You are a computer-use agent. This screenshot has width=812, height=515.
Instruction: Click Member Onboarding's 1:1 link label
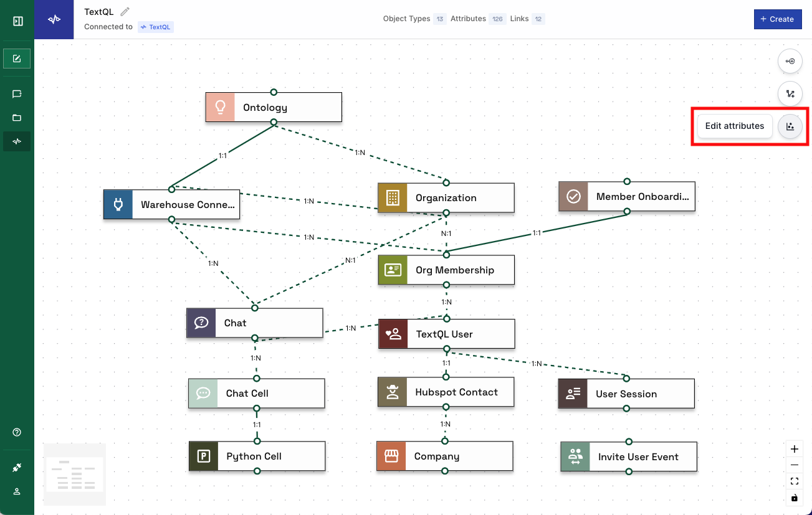537,233
